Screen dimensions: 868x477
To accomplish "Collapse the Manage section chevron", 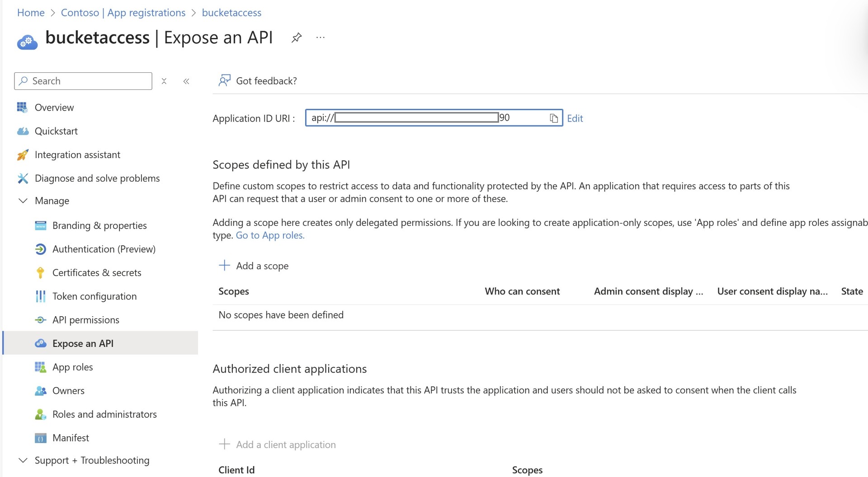I will (23, 201).
